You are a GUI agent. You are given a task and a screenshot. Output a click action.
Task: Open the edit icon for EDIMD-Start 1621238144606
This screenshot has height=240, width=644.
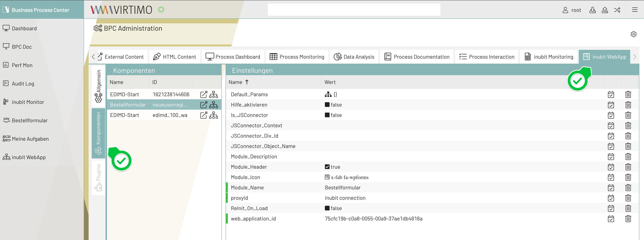click(204, 94)
